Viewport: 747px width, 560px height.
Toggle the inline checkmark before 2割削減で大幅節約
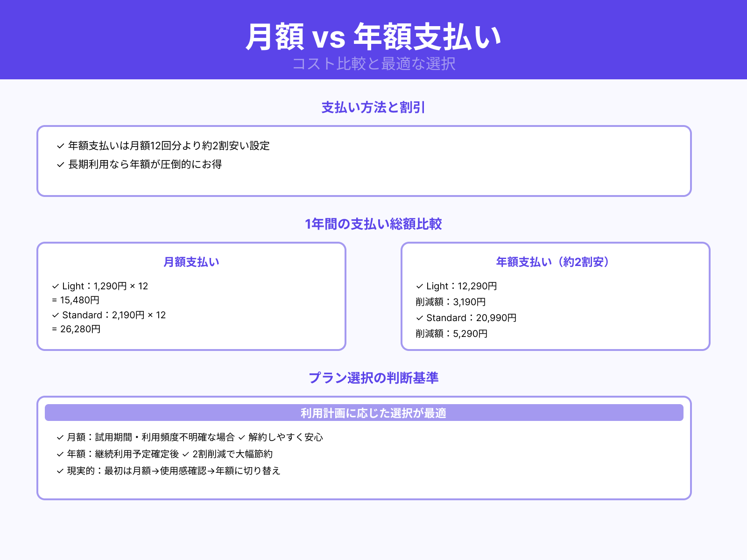pos(185,454)
